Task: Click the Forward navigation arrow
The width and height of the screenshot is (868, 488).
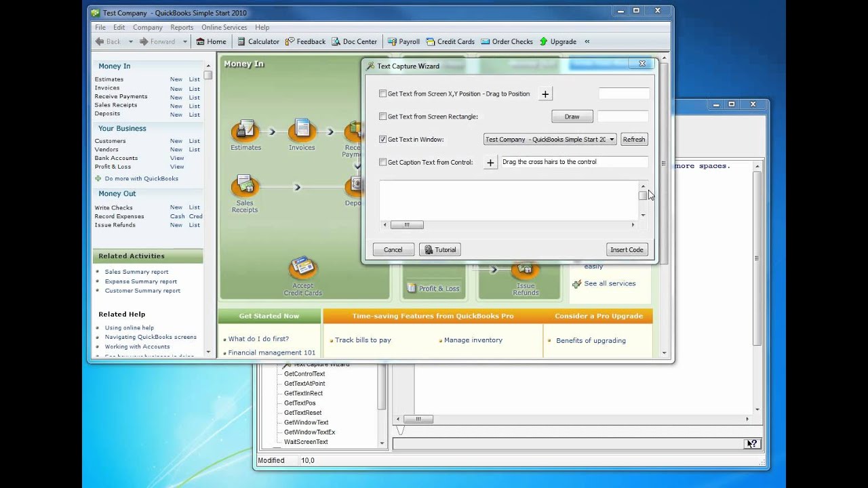Action: [144, 41]
